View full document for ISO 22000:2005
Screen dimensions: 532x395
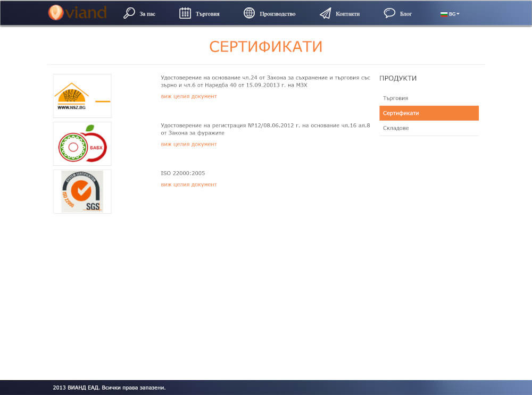click(x=189, y=184)
